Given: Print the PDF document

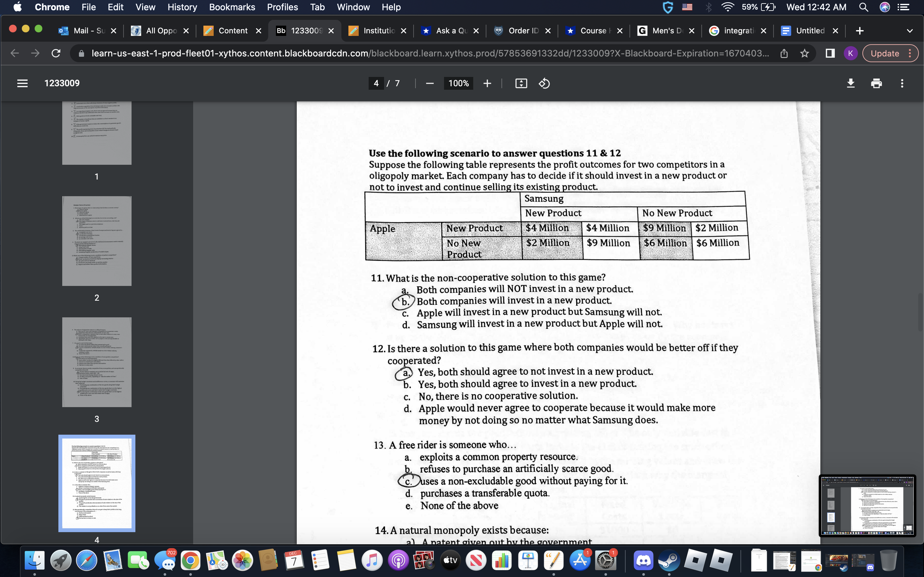Looking at the screenshot, I should [x=876, y=83].
